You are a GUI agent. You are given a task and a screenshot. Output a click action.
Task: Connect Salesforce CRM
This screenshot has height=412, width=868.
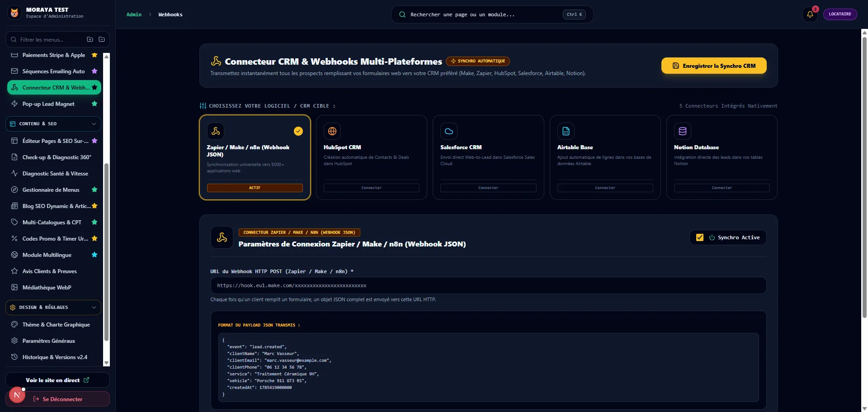click(x=488, y=188)
